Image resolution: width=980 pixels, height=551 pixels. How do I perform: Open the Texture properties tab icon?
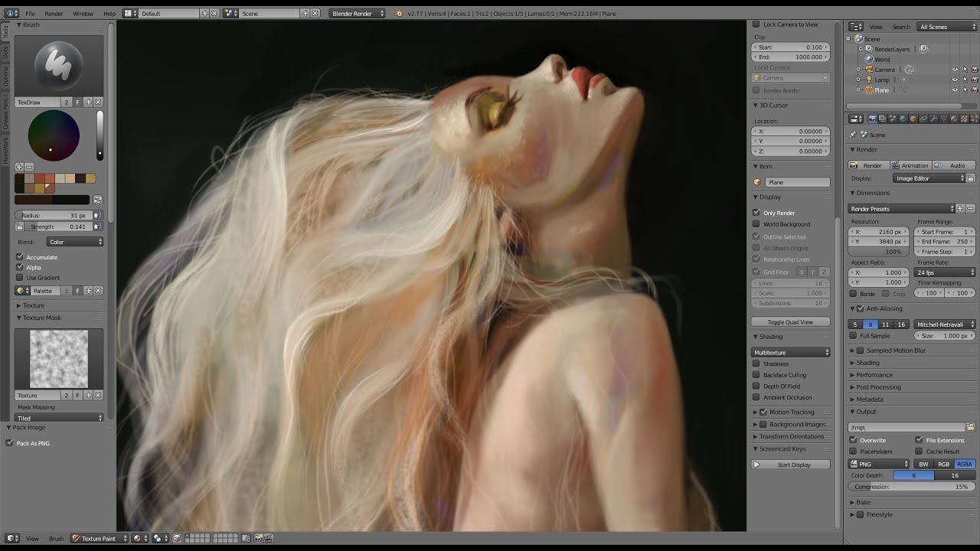[964, 119]
